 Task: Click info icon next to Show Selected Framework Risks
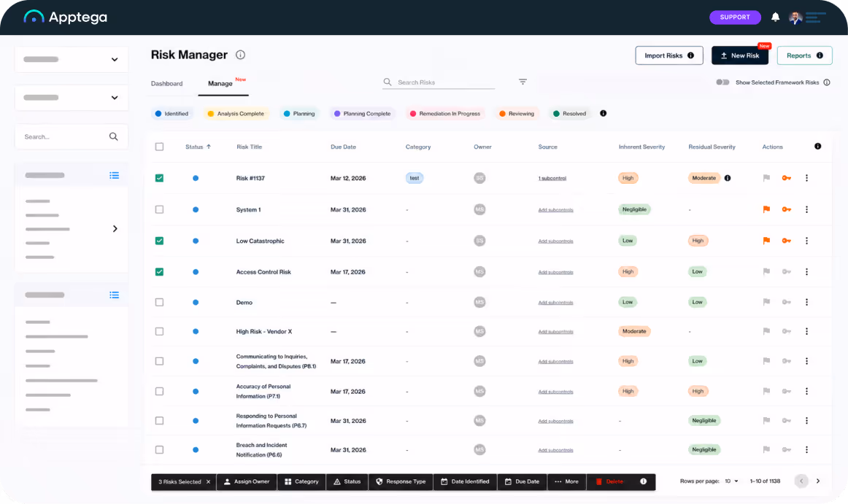point(826,82)
